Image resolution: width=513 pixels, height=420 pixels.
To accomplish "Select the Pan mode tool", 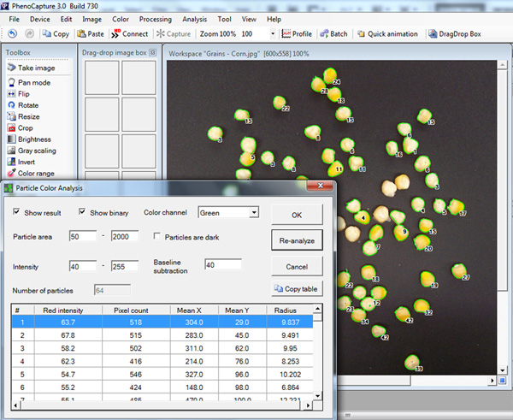I will tap(32, 83).
